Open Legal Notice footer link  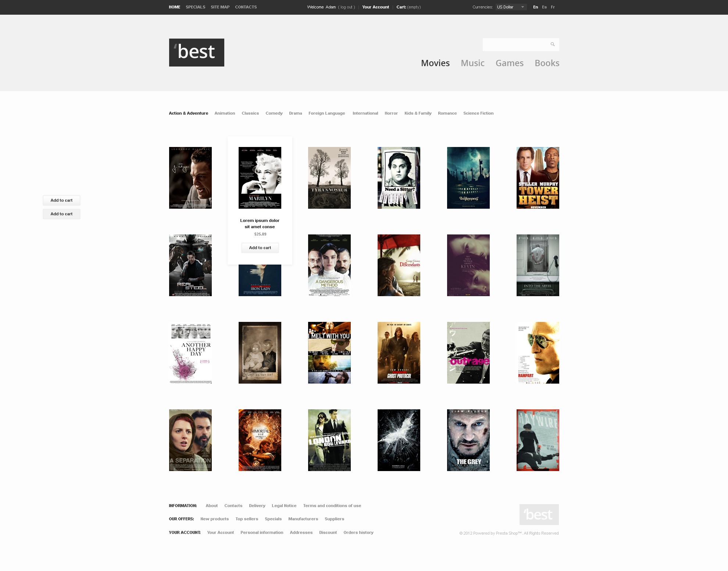click(284, 506)
